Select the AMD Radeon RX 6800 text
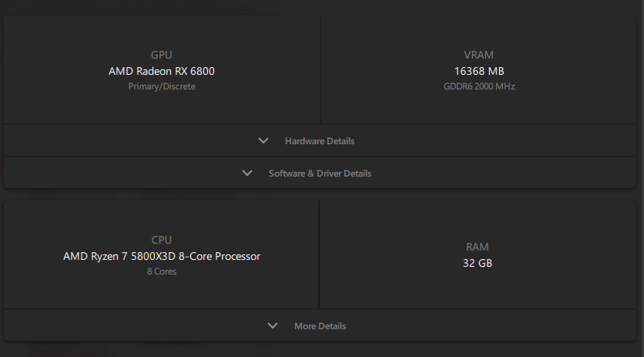The width and height of the screenshot is (644, 357). [x=162, y=71]
